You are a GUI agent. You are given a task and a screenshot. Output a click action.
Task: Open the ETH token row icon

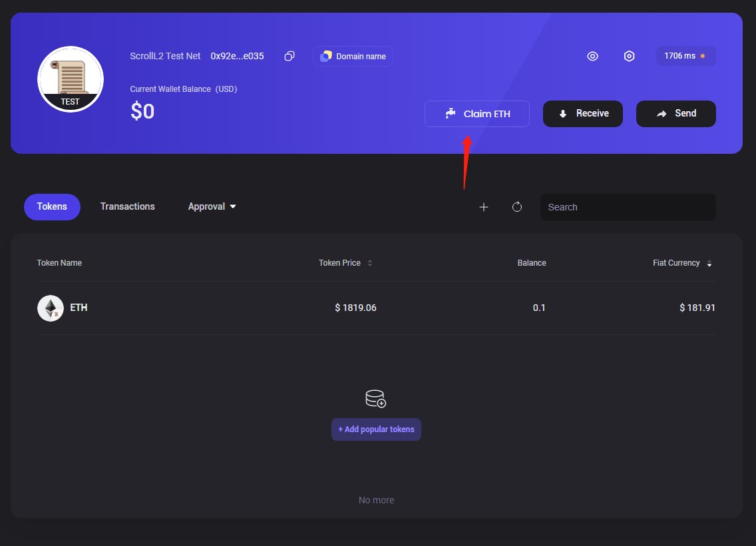(x=51, y=308)
